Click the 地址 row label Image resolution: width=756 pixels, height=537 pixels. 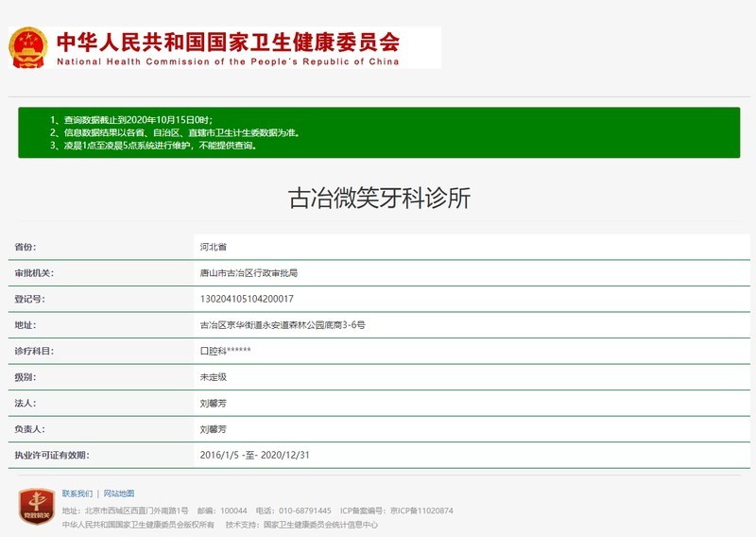click(26, 325)
